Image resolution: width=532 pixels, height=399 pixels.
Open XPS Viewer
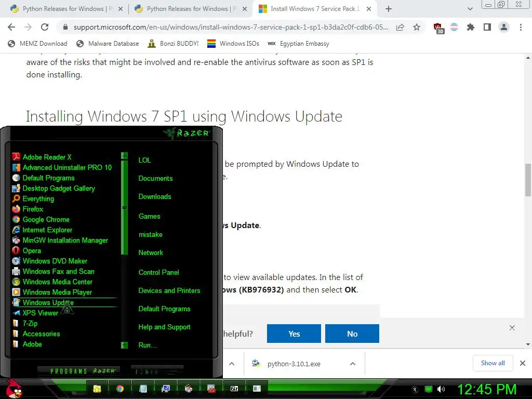click(35, 313)
